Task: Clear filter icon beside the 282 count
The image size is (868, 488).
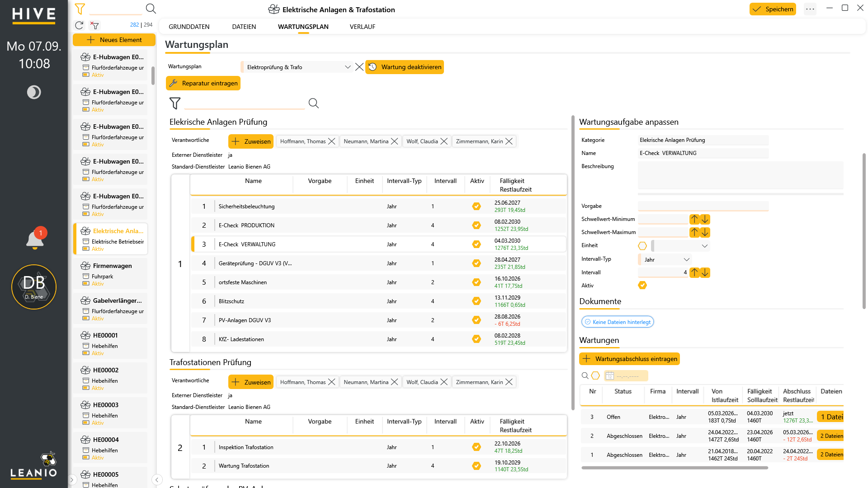Action: [x=94, y=25]
